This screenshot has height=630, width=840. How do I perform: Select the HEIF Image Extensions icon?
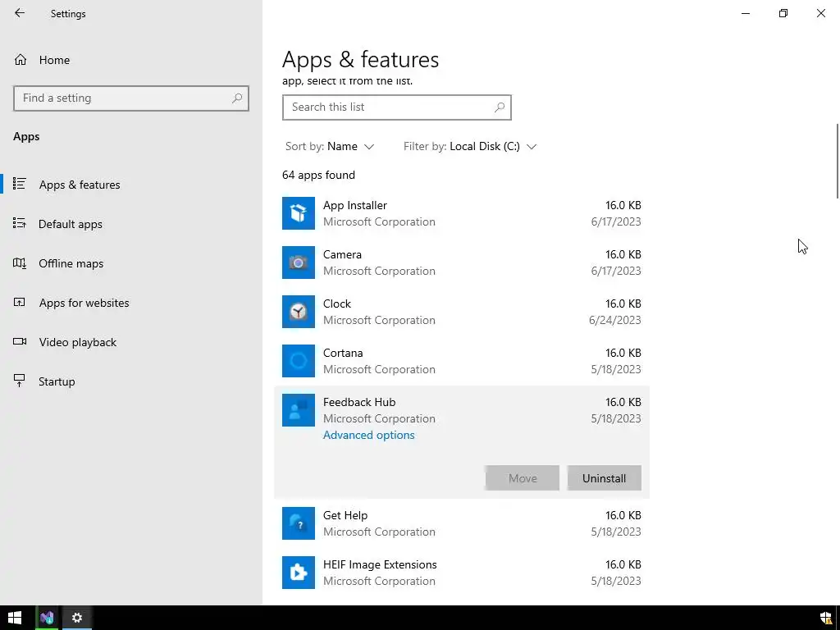tap(299, 573)
